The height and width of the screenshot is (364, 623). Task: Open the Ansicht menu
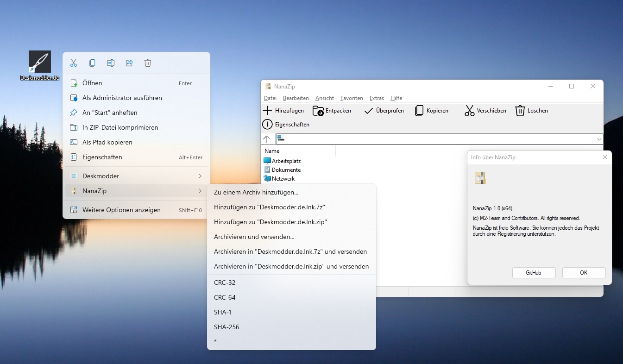[x=325, y=98]
